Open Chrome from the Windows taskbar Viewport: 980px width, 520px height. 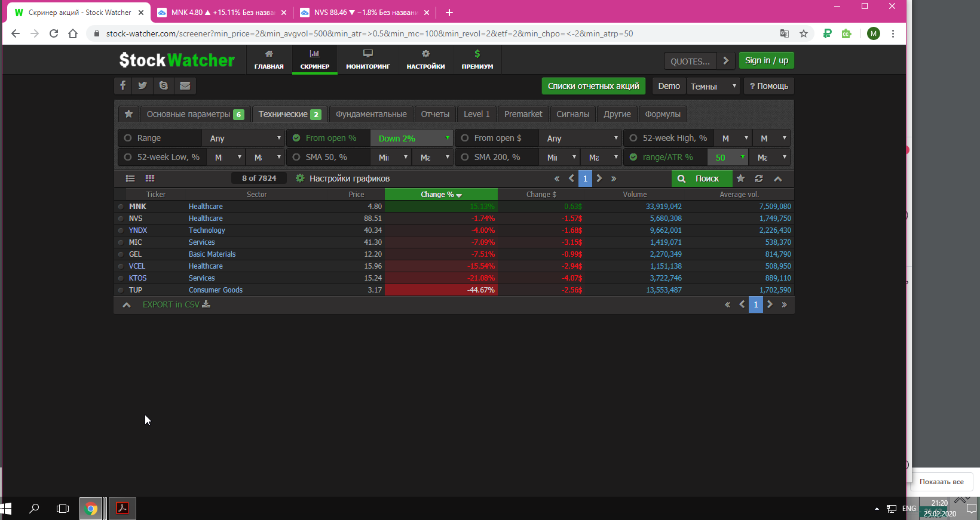[91, 509]
